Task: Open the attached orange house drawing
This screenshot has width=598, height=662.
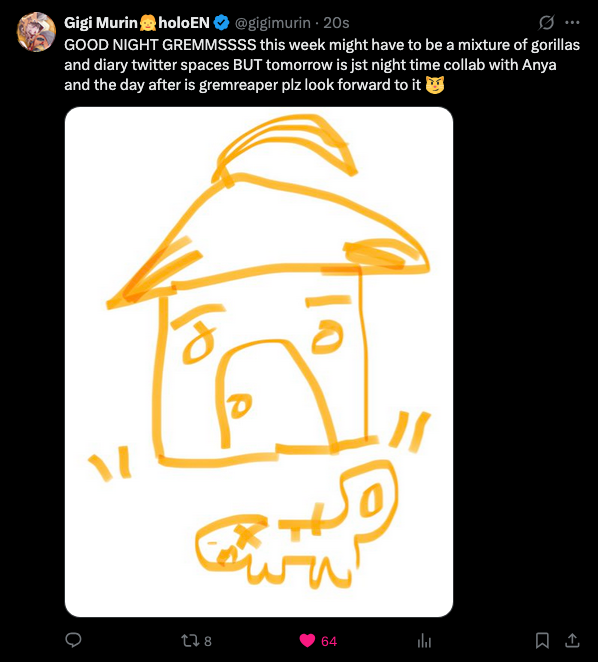Action: pyautogui.click(x=259, y=362)
